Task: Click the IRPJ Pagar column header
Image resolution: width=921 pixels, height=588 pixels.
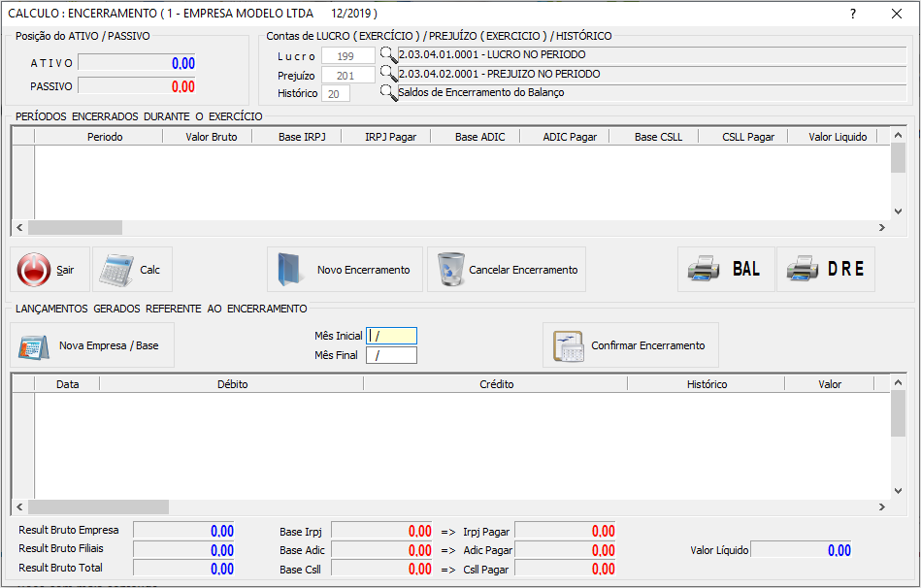Action: (386, 137)
